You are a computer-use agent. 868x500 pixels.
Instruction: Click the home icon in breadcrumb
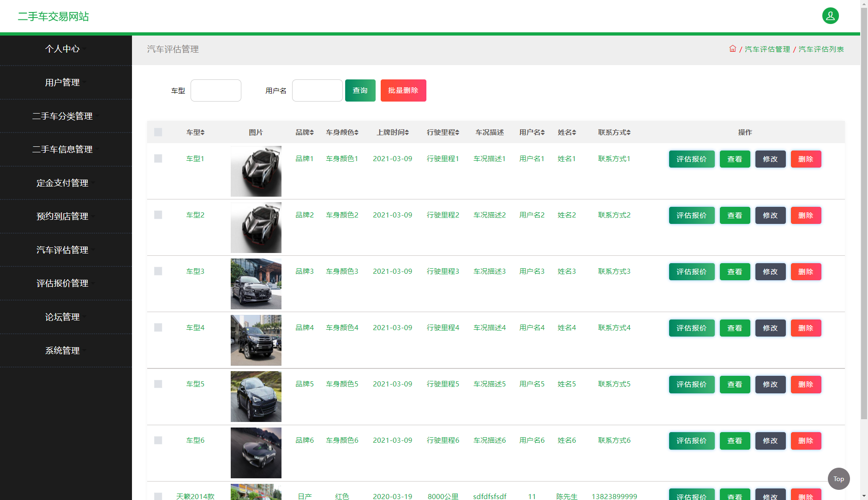732,48
